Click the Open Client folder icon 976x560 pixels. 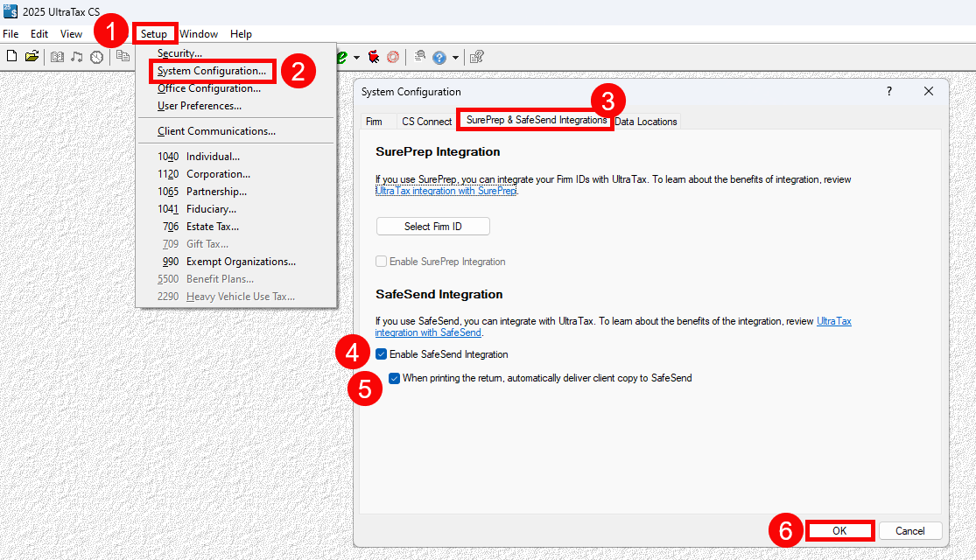[x=32, y=57]
